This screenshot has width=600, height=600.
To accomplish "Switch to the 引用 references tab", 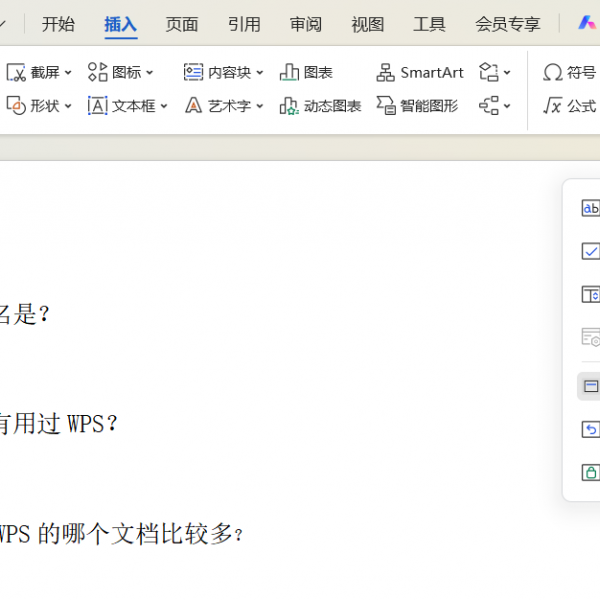I will click(x=244, y=24).
